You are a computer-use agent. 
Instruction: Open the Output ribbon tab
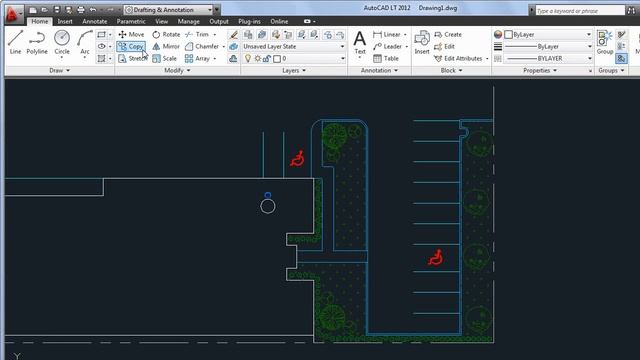219,21
